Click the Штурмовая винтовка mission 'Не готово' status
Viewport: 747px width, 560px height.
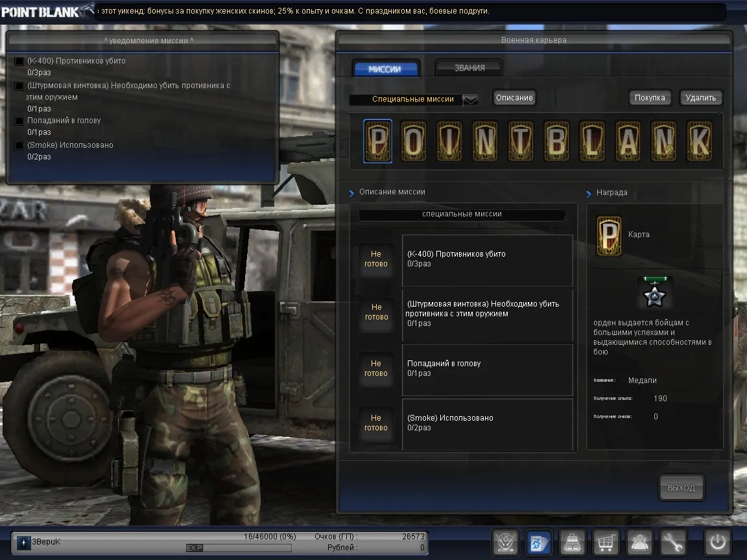(x=376, y=312)
